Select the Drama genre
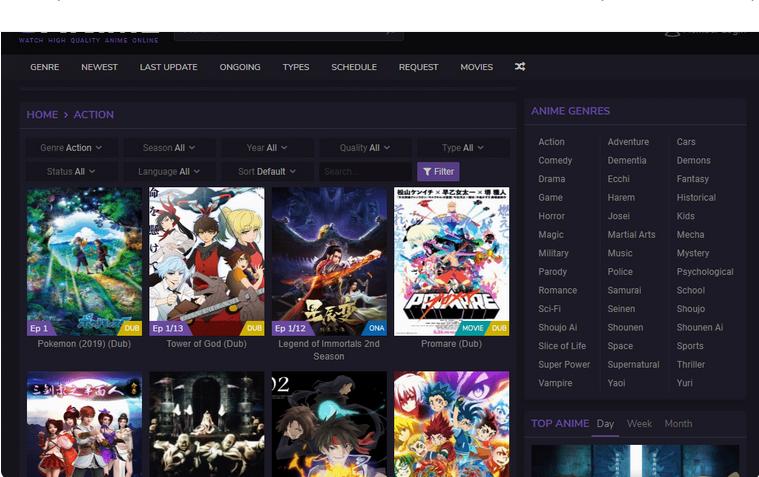Screen dimensions: 759x477 [552, 179]
